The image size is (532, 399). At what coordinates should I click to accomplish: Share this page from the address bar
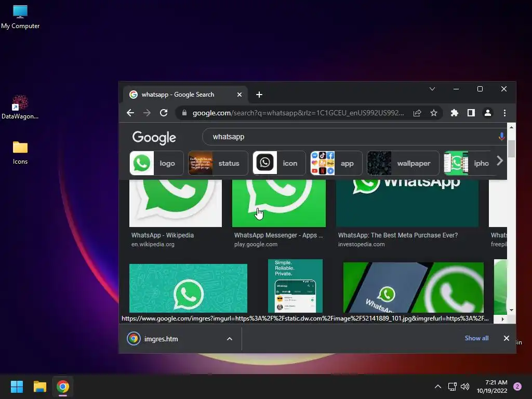(417, 113)
